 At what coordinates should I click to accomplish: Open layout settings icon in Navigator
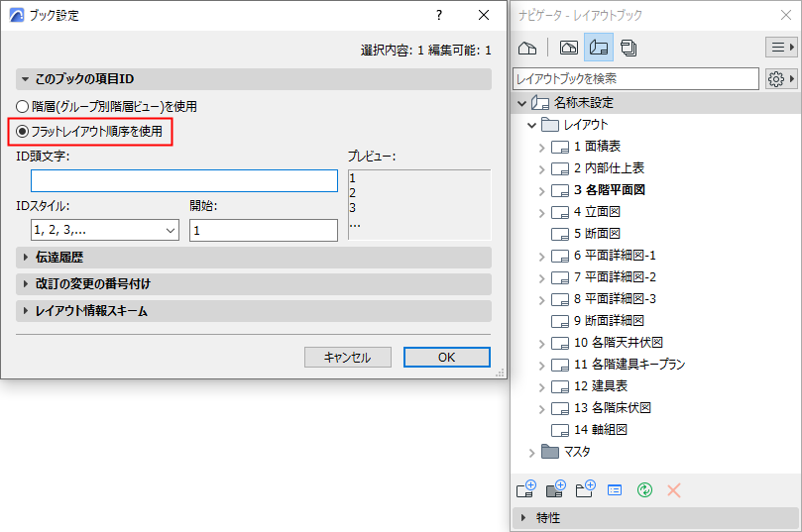[x=615, y=490]
